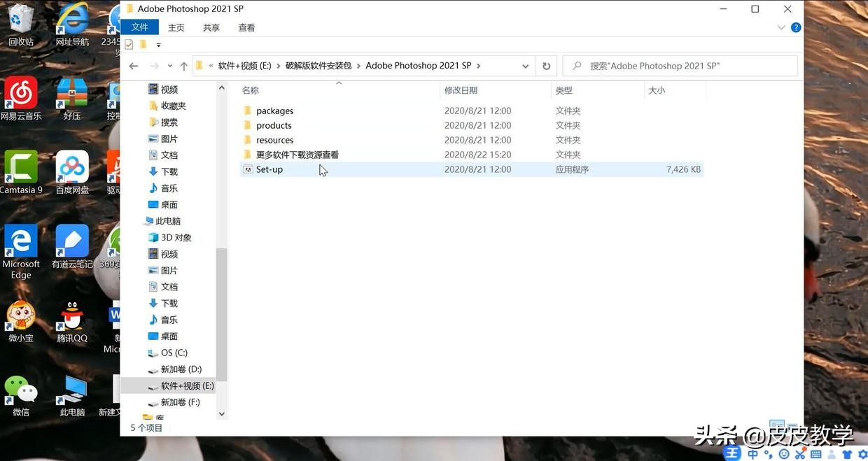Open Explorer help question mark icon
The height and width of the screenshot is (461, 868).
[796, 27]
